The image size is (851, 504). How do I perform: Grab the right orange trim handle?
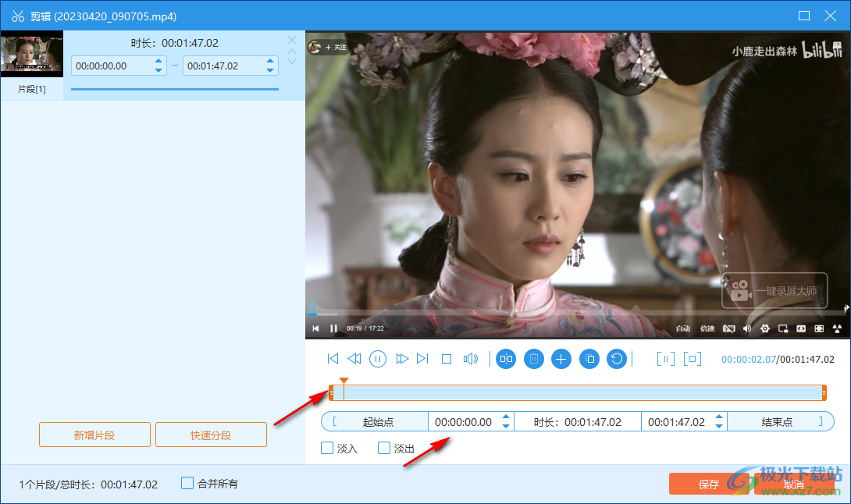click(x=824, y=392)
